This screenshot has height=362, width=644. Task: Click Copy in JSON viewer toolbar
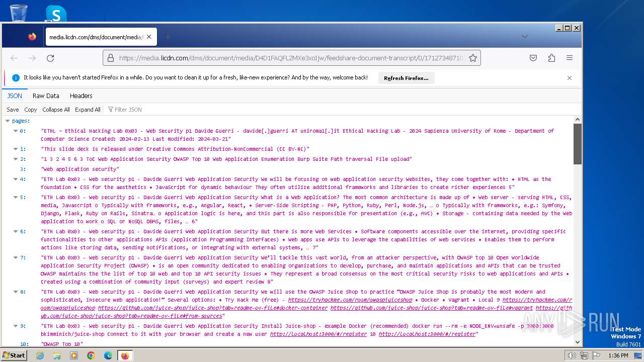coord(31,110)
